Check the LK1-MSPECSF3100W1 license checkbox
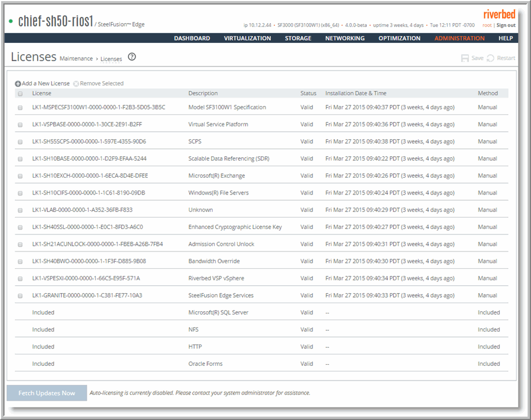Screen dimensions: 531x420 [20, 108]
